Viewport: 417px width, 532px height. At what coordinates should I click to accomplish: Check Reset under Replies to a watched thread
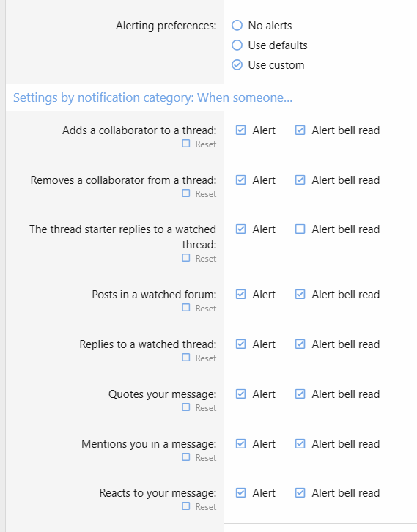[186, 358]
